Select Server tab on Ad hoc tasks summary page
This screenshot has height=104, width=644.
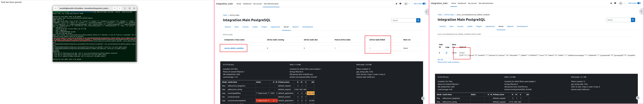286,27
